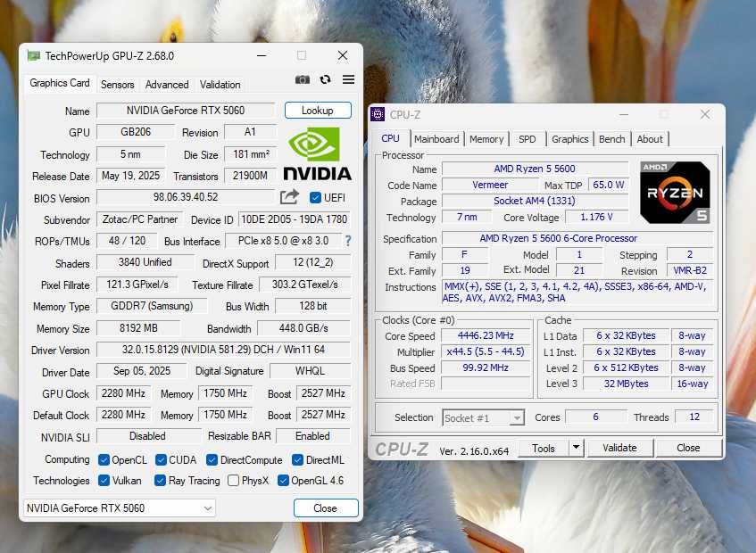Open the Socket #1 selection dropdown
This screenshot has height=553, width=756.
tap(483, 417)
